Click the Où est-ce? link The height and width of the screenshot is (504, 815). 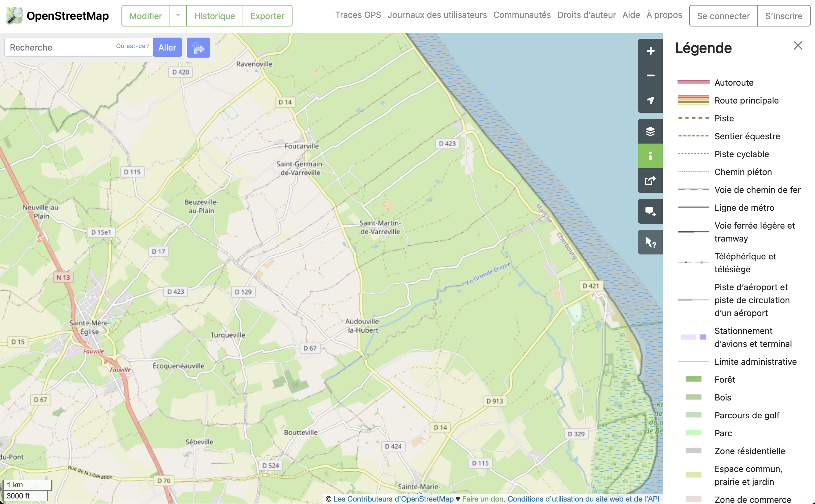coord(133,46)
